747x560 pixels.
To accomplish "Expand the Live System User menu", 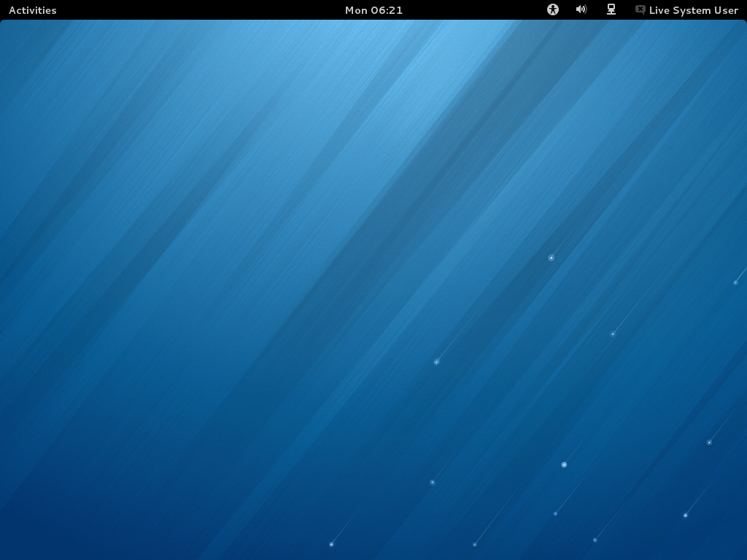I will 693,10.
